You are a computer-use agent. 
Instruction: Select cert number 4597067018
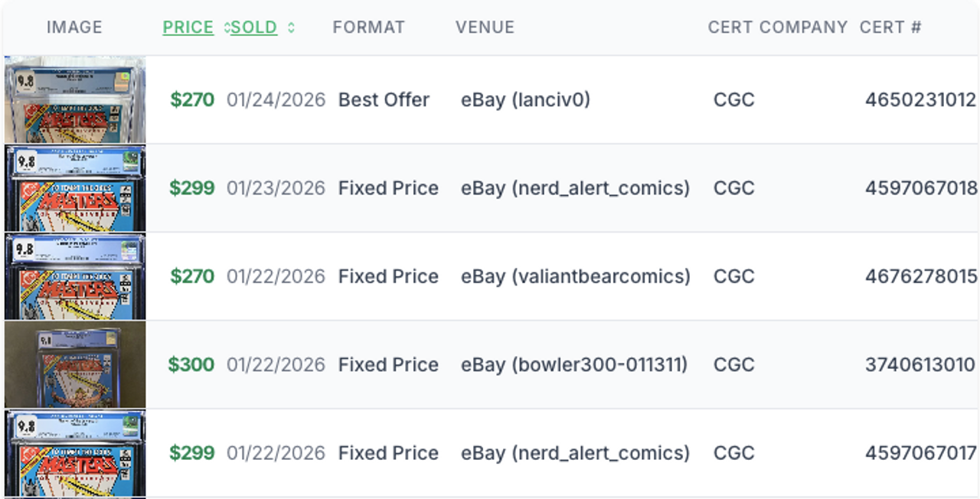click(920, 188)
